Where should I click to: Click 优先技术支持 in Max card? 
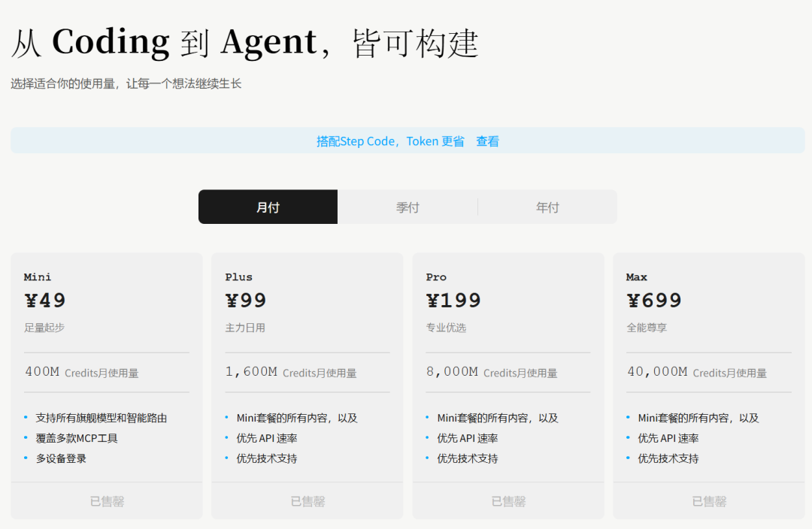(x=668, y=458)
